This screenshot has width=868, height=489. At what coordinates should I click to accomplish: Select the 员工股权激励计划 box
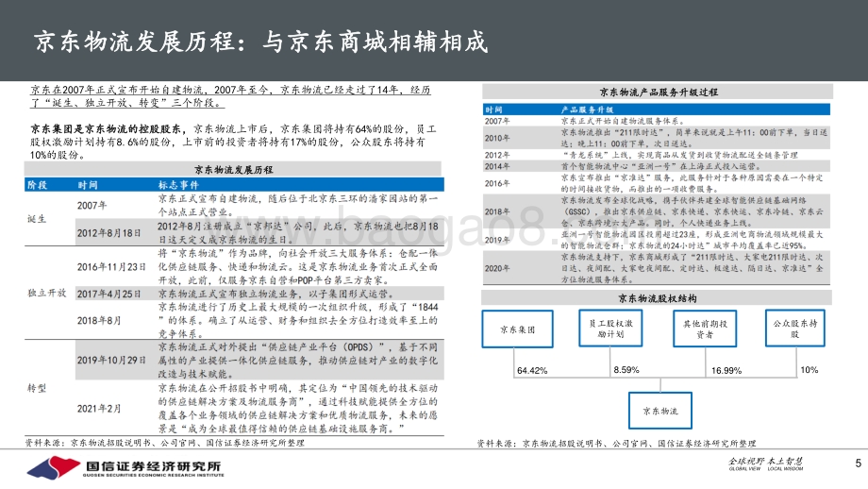tap(610, 329)
